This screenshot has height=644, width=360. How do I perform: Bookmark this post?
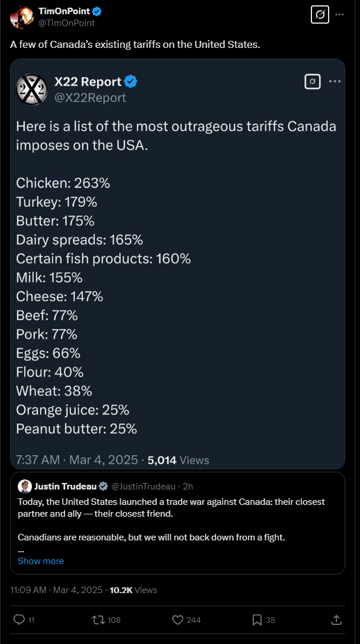[x=257, y=620]
